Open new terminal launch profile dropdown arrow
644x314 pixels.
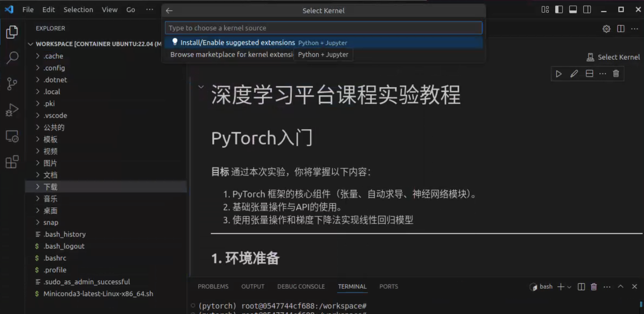point(569,287)
